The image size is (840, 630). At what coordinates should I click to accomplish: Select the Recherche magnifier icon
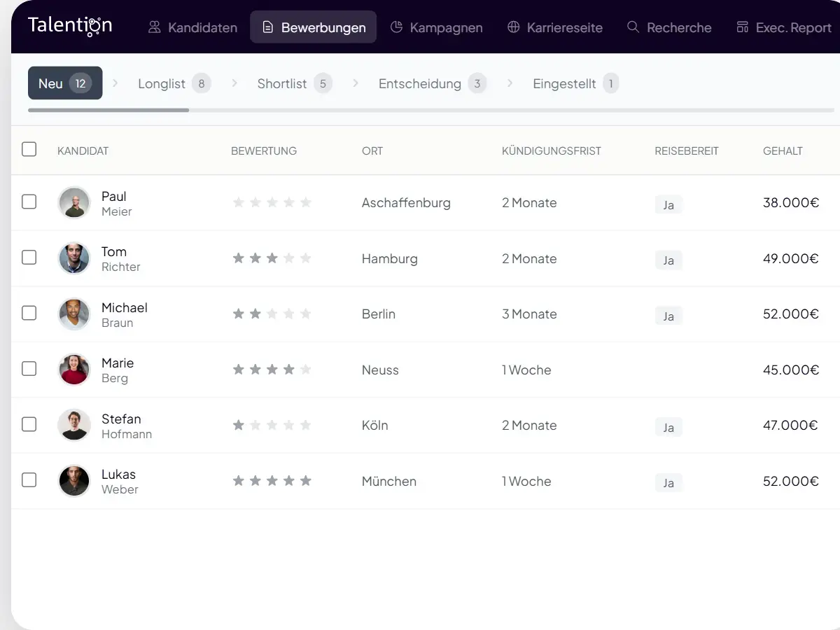633,27
